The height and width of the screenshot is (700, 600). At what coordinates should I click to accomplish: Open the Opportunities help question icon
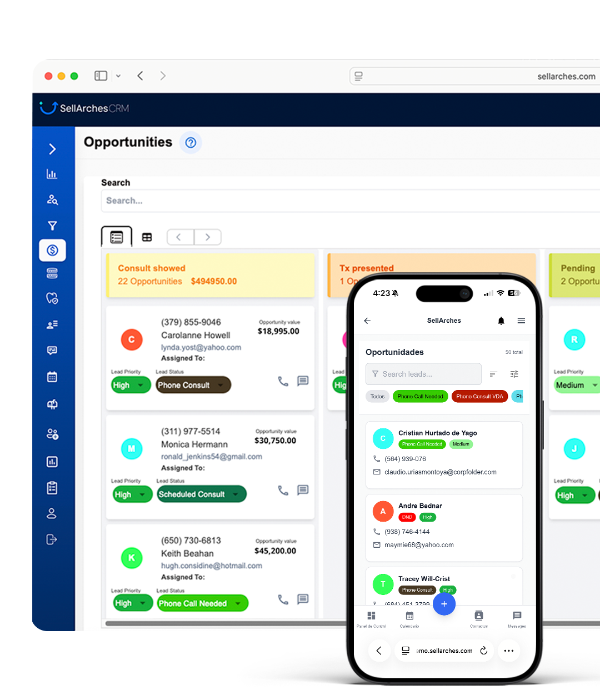click(x=191, y=143)
